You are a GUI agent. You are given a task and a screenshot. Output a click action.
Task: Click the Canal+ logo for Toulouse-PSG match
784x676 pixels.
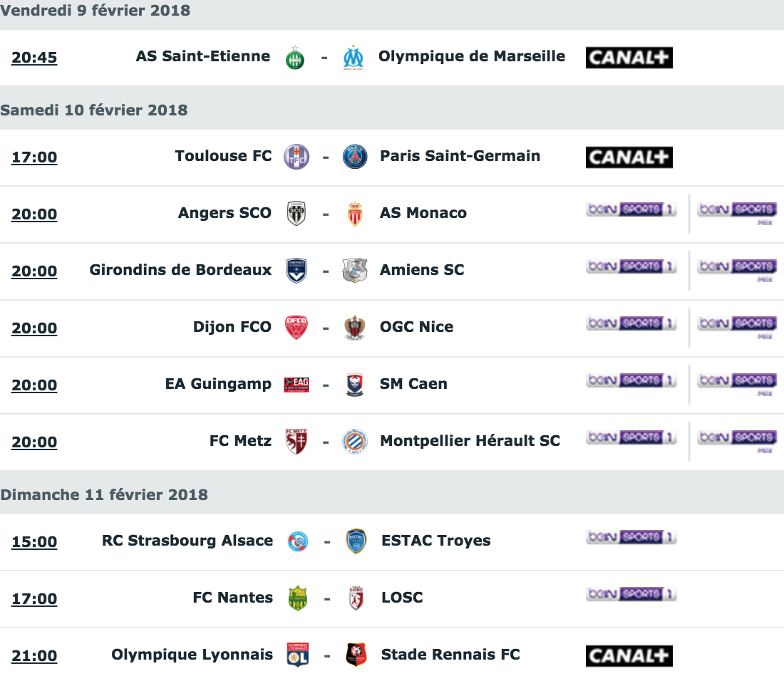629,157
